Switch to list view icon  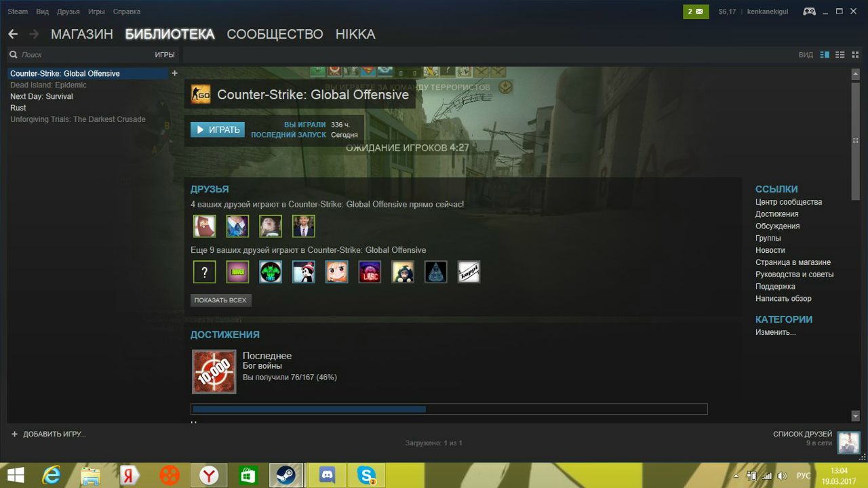(x=840, y=55)
